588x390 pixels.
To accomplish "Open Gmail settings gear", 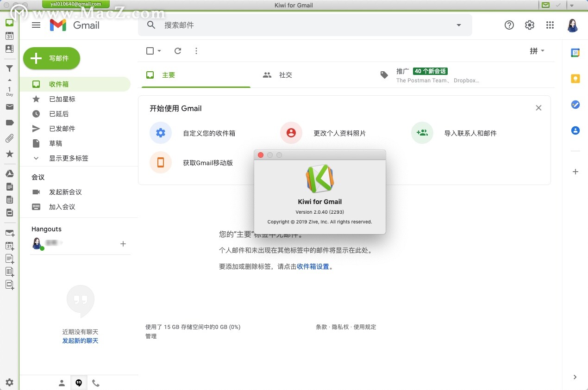I will 530,25.
